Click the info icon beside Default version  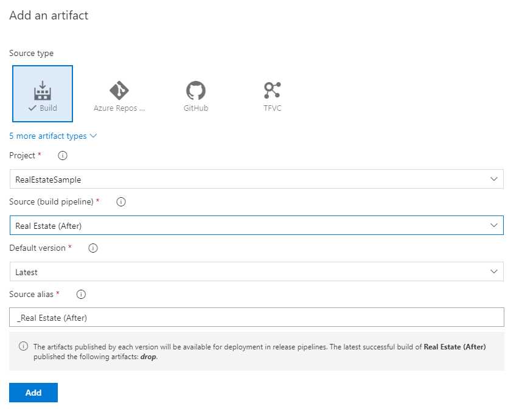(x=92, y=248)
